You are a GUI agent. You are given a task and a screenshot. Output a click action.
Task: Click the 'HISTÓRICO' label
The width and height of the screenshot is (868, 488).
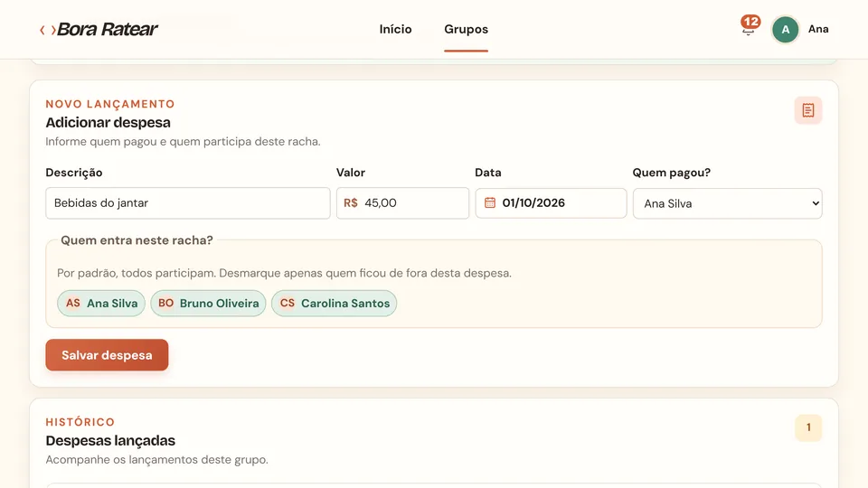[80, 422]
